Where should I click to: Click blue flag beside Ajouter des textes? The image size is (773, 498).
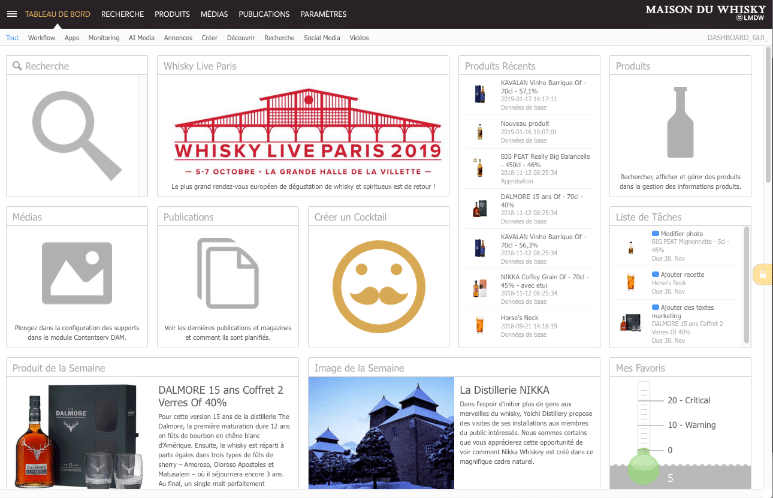(655, 307)
